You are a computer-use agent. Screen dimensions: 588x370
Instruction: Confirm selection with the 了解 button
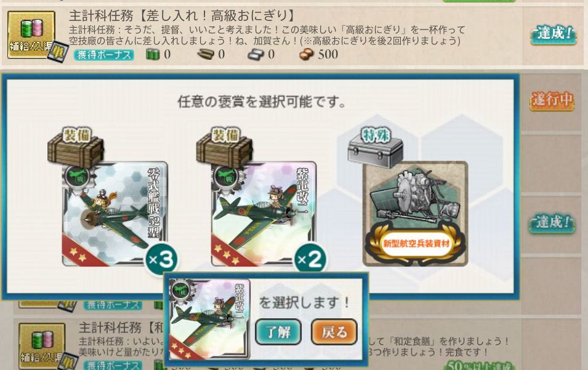tap(278, 332)
